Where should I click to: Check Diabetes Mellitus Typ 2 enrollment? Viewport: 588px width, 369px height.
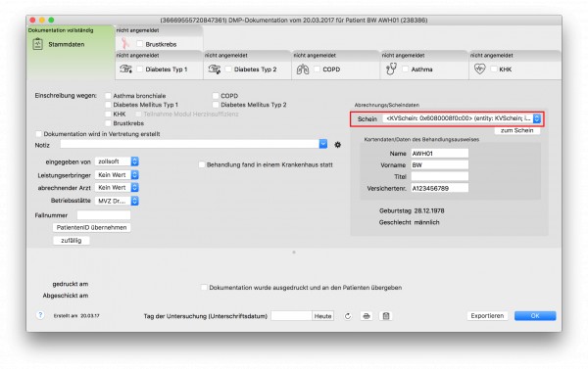tap(216, 105)
